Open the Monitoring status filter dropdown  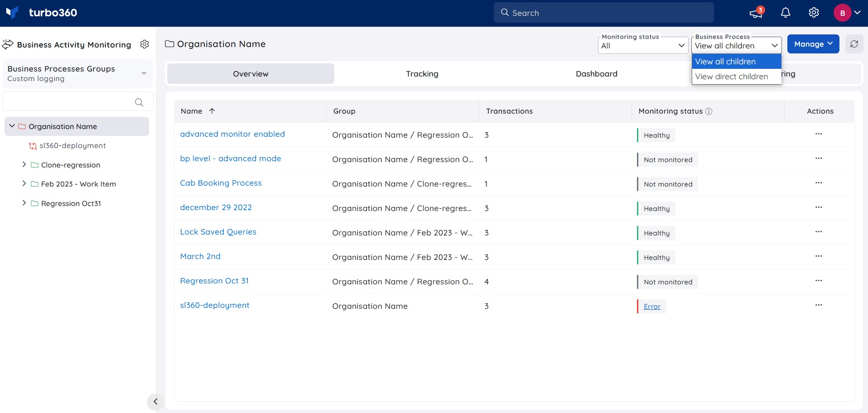point(643,45)
